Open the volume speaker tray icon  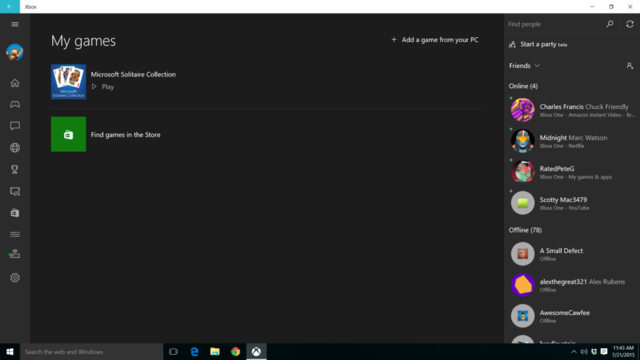pyautogui.click(x=584, y=352)
